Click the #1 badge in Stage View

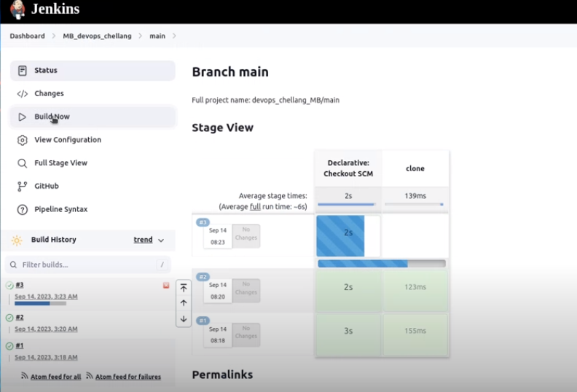click(x=203, y=321)
